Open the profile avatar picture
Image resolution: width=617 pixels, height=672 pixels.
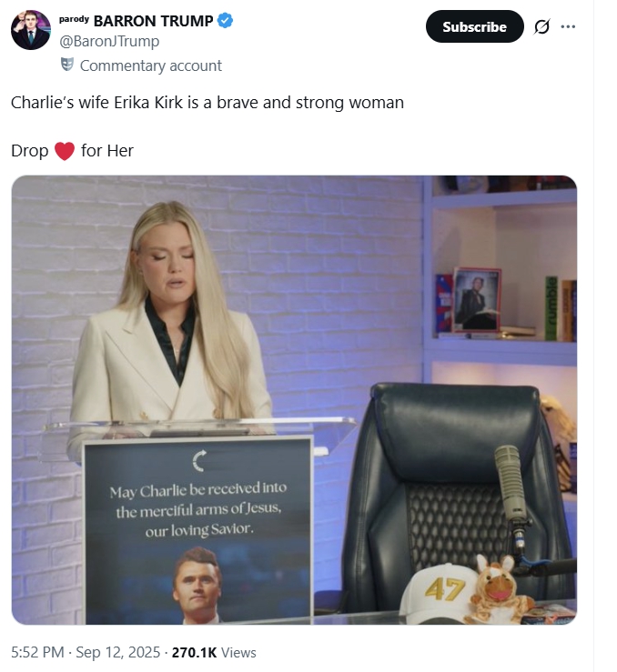tap(31, 30)
